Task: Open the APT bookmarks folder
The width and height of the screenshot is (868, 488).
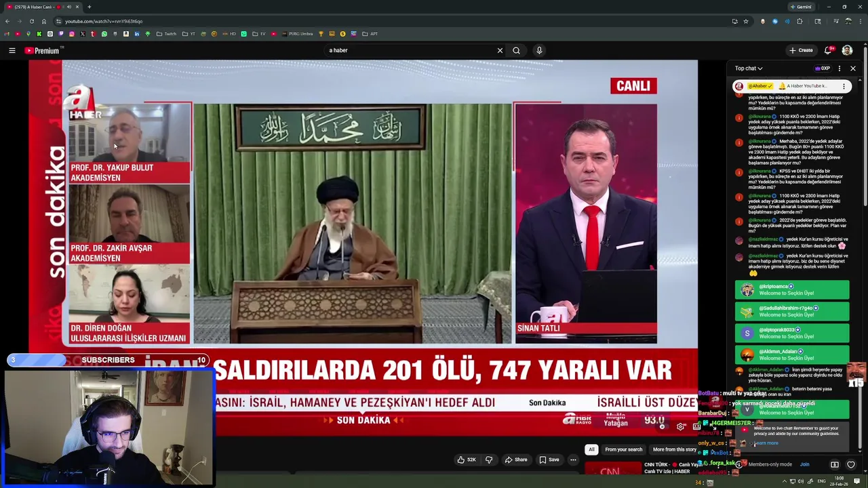Action: tap(370, 33)
